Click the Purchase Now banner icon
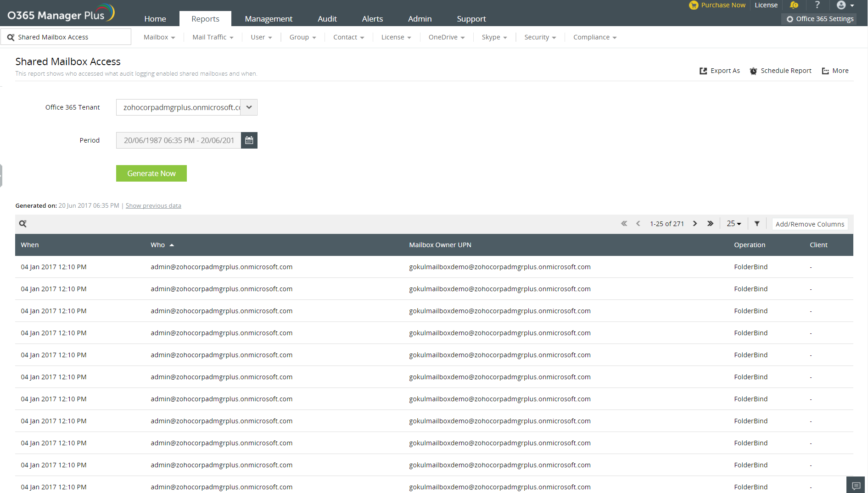868x493 pixels. click(694, 5)
